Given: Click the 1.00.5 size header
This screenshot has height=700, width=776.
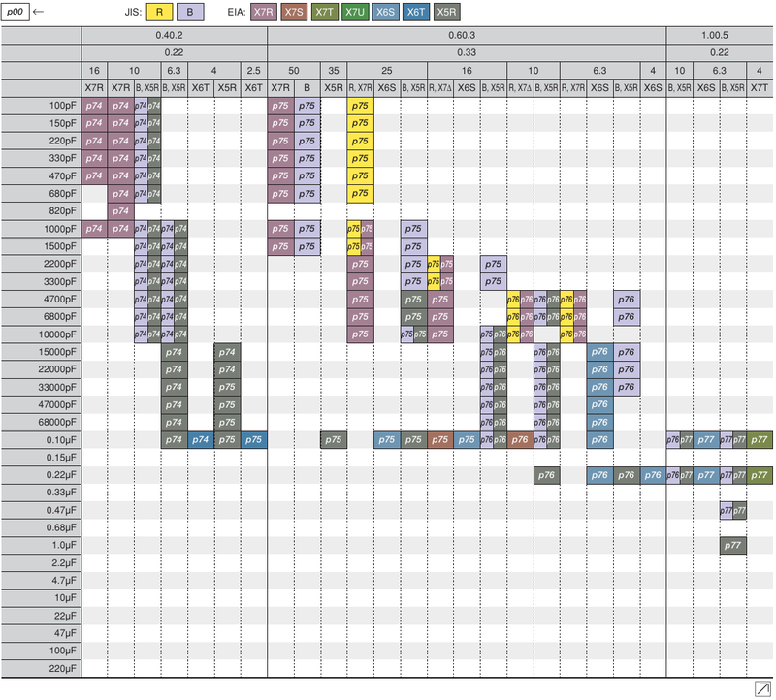Looking at the screenshot, I should tap(720, 35).
